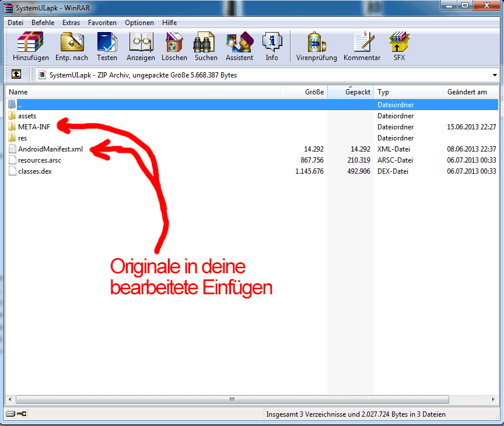Show archive Info
Image resolution: width=504 pixels, height=426 pixels.
(272, 42)
